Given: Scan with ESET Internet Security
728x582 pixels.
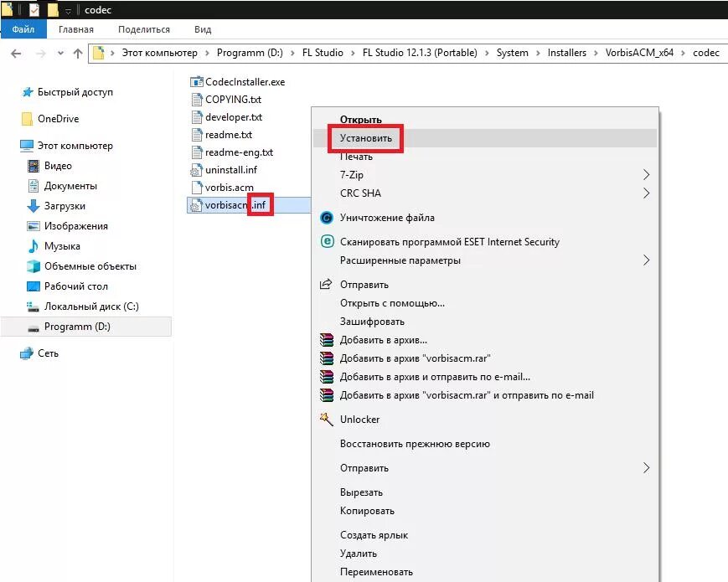Looking at the screenshot, I should [x=485, y=242].
